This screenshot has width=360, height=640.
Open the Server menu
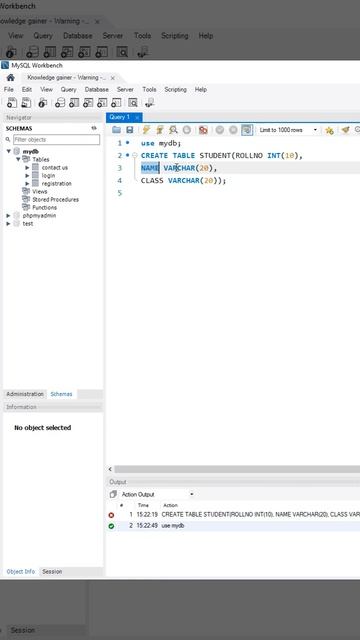pyautogui.click(x=125, y=89)
